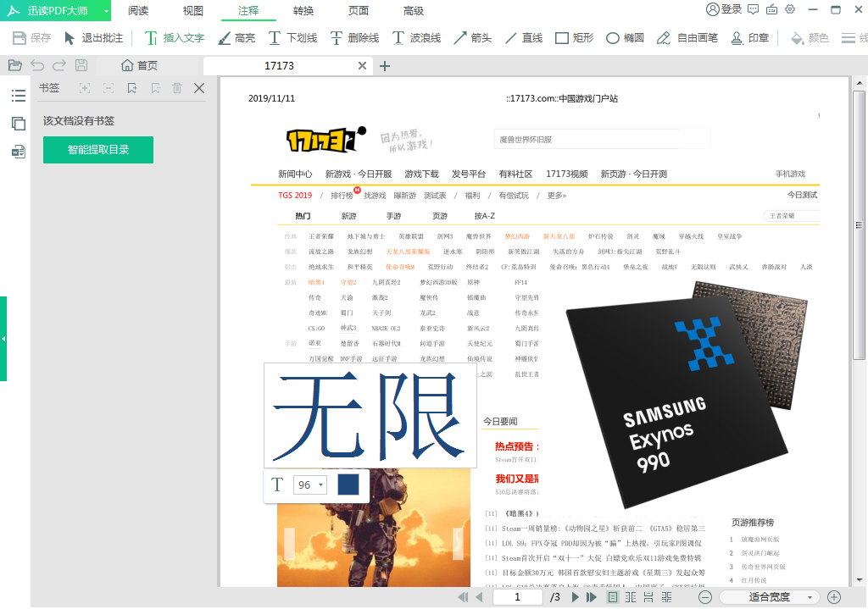Open the page thumbnails panel icon
Screen dimensions: 868x609
coord(19,124)
